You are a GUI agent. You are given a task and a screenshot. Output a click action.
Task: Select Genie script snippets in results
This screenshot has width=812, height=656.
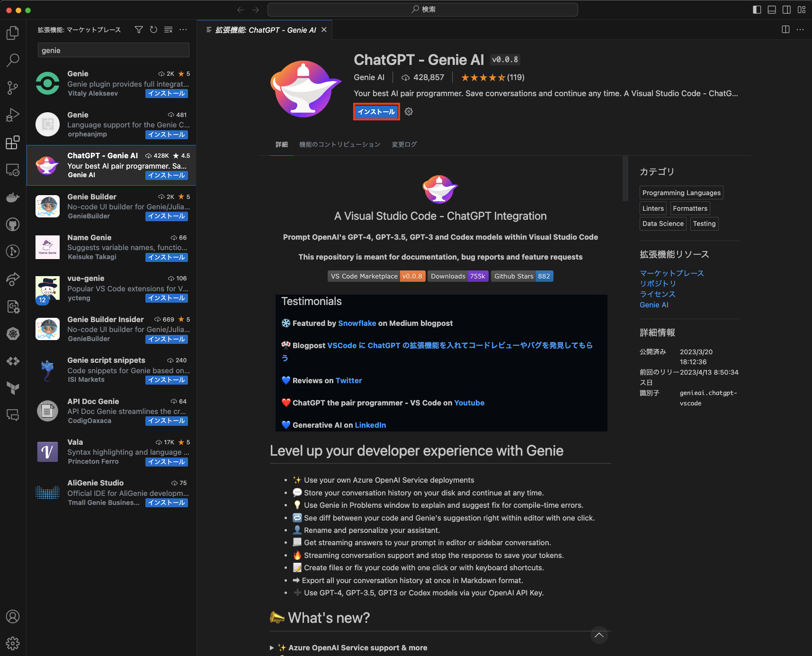(x=111, y=370)
